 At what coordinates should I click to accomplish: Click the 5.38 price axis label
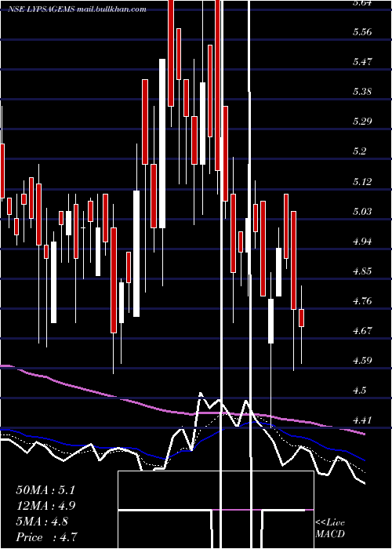pos(362,92)
